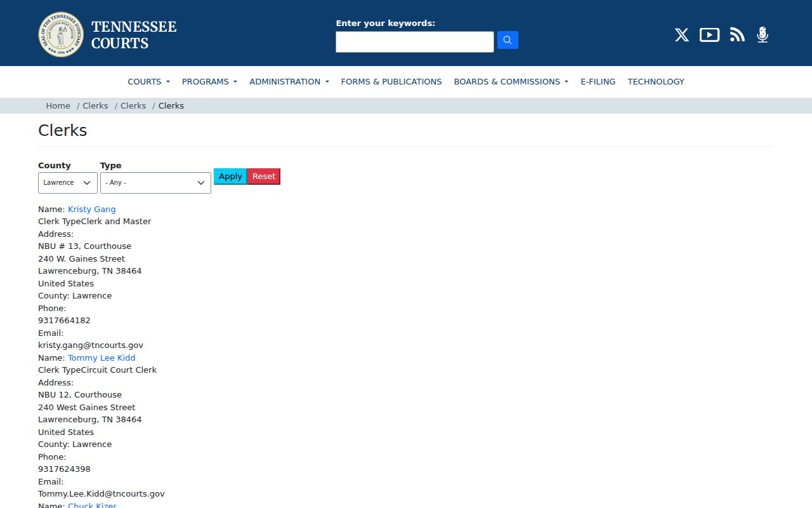Open Kristy Gang's clerk profile link
The image size is (812, 508).
coord(92,209)
